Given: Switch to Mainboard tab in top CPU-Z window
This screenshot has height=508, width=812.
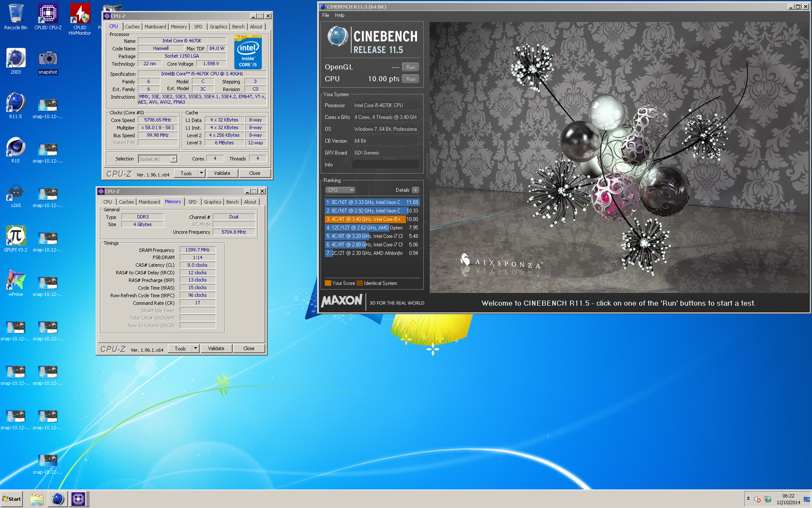Looking at the screenshot, I should tap(155, 27).
